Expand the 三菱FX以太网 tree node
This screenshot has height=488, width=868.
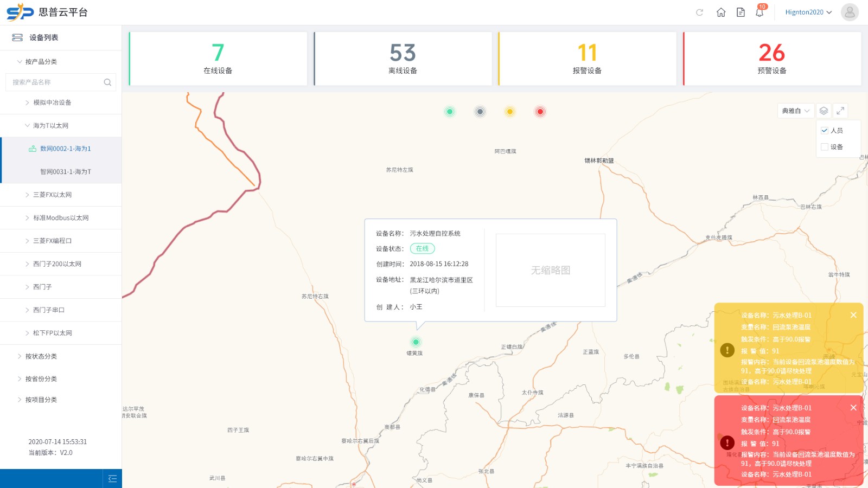click(x=52, y=195)
